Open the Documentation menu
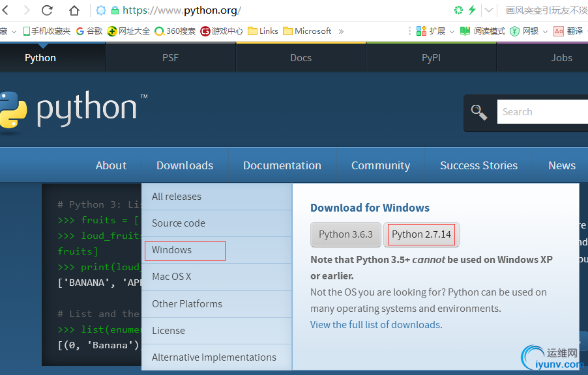 pyautogui.click(x=282, y=165)
